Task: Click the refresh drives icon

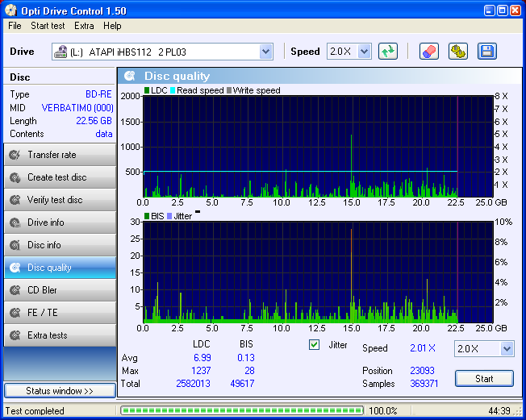Action: click(388, 52)
